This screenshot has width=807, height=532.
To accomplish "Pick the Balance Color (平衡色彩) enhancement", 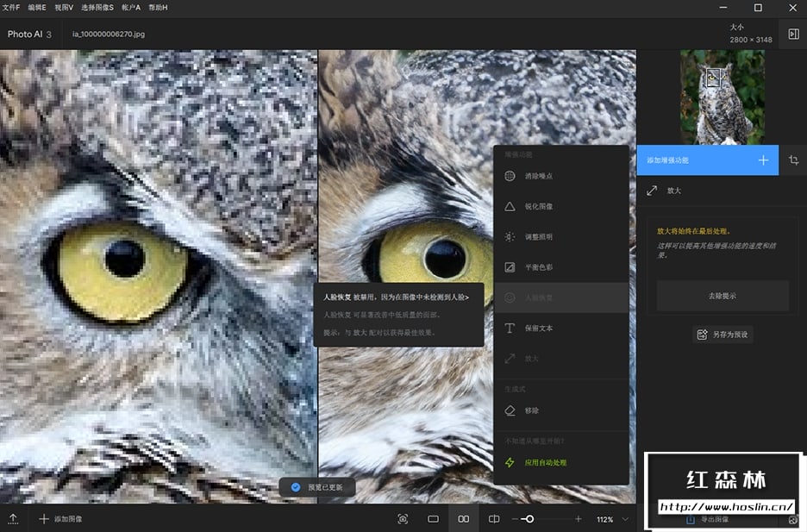I will click(x=539, y=267).
